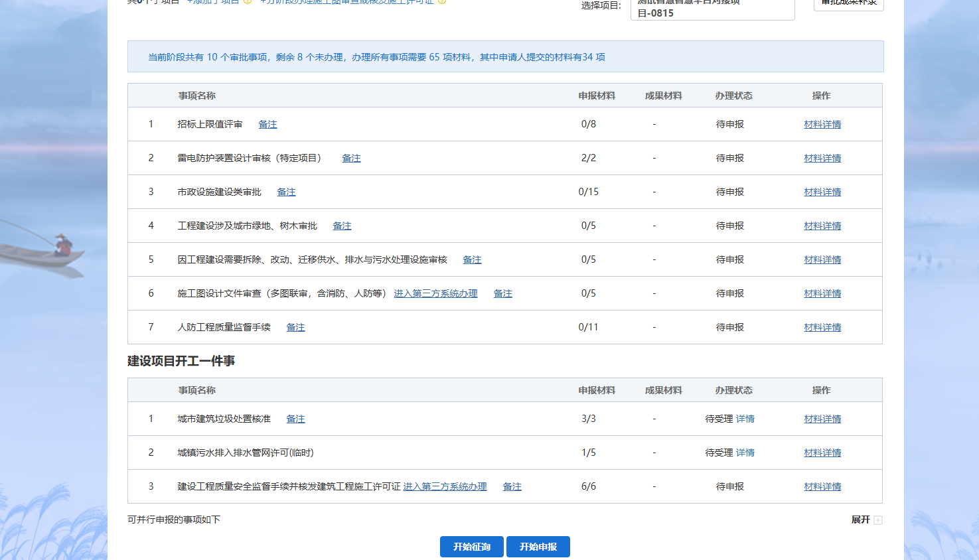View 备注 for 市政设施建设类审批
Image resolution: width=979 pixels, height=560 pixels.
286,192
